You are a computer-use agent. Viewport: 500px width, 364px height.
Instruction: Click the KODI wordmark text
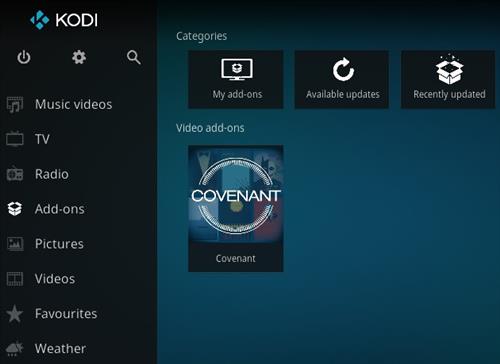pos(77,20)
